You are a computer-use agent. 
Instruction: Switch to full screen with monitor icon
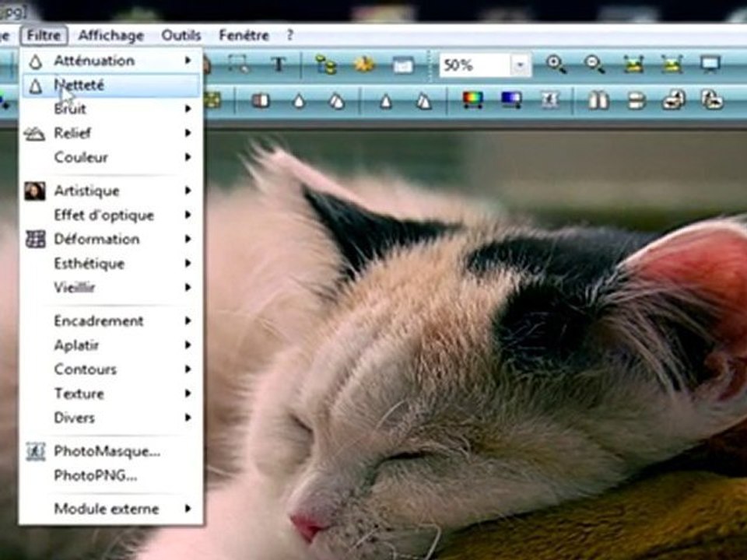tap(710, 64)
